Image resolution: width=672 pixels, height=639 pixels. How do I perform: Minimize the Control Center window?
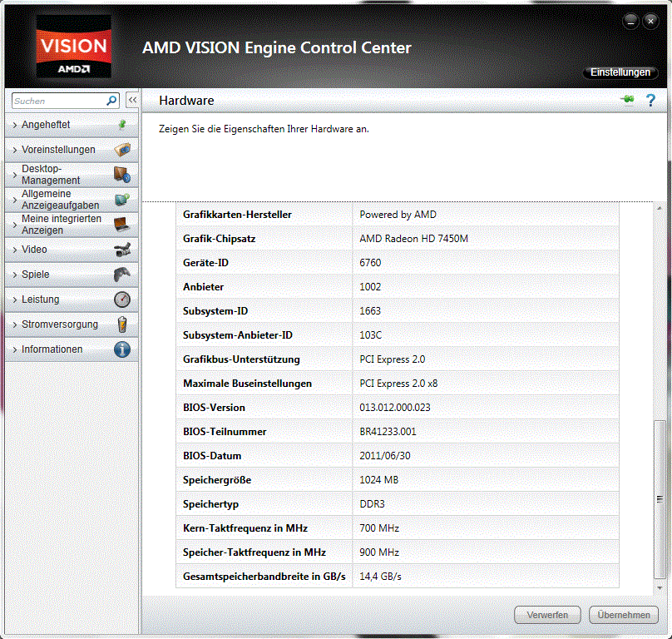coord(630,21)
